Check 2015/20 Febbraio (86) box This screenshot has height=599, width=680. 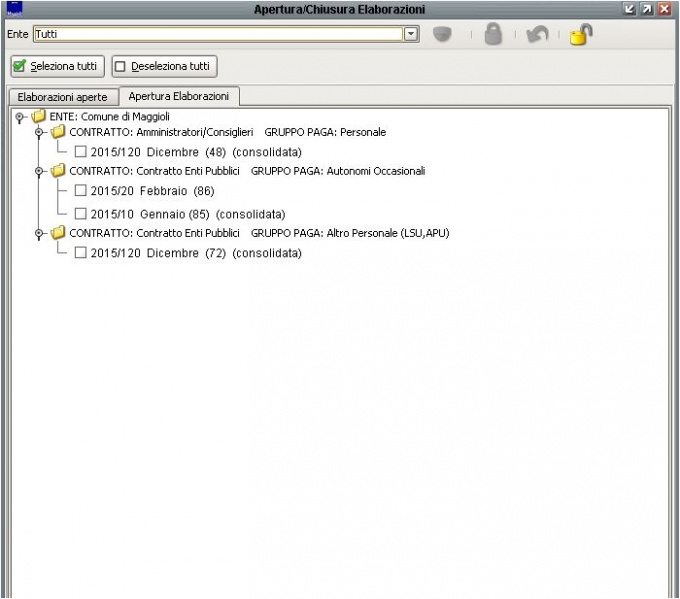click(x=80, y=190)
